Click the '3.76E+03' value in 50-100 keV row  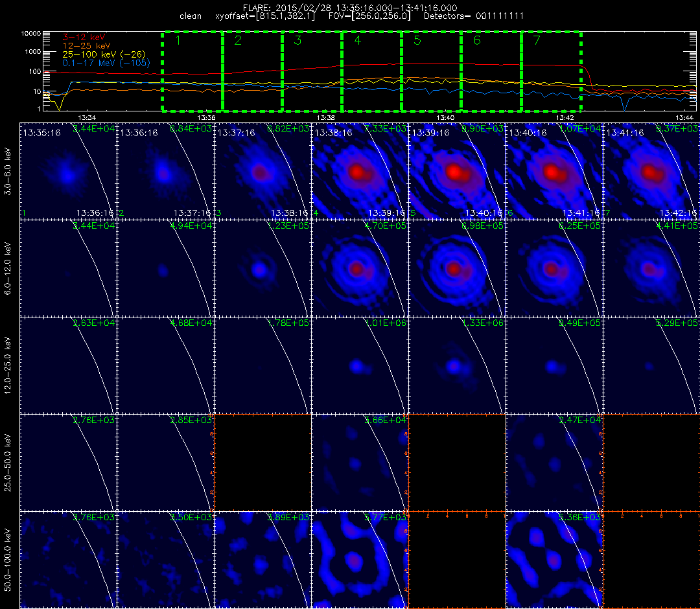coord(93,517)
